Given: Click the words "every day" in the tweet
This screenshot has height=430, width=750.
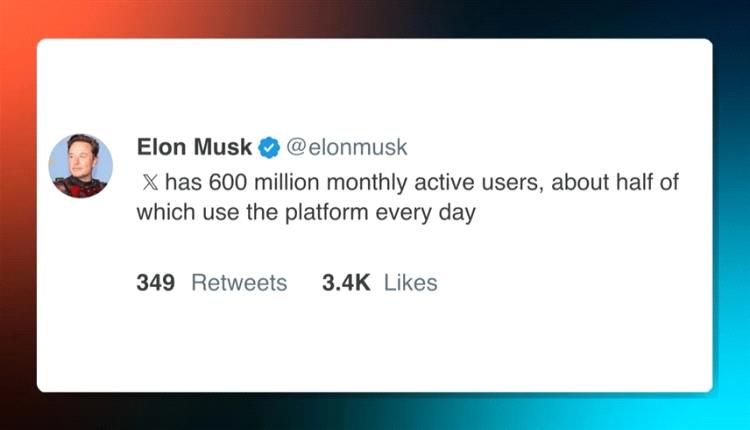Looking at the screenshot, I should (426, 213).
